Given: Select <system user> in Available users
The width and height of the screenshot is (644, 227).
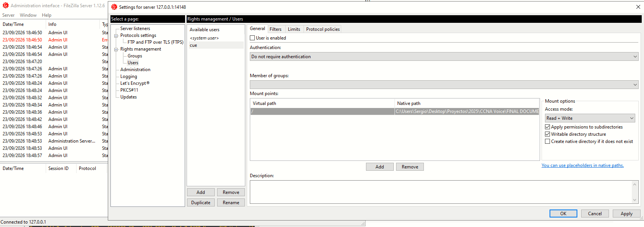Looking at the screenshot, I should coord(216,38).
